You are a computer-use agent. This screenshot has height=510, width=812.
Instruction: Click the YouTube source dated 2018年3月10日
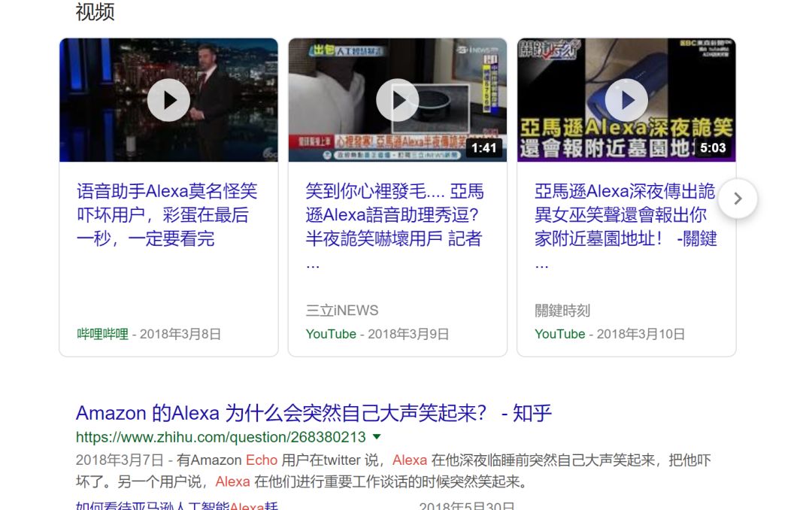point(560,334)
